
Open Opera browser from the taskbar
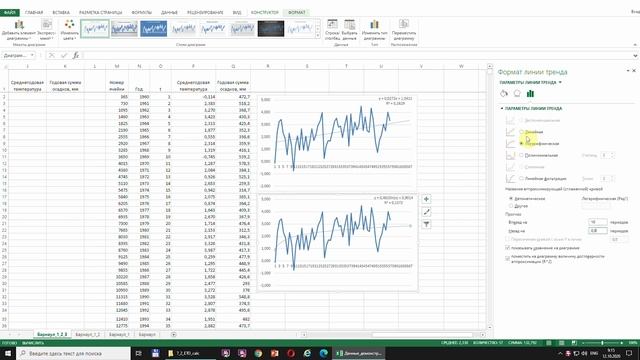click(291, 353)
